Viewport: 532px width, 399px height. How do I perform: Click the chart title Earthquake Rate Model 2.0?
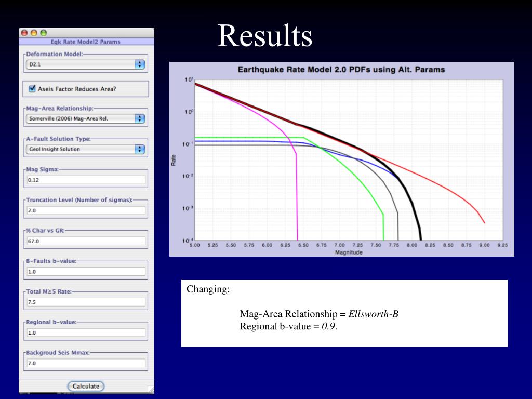(341, 70)
